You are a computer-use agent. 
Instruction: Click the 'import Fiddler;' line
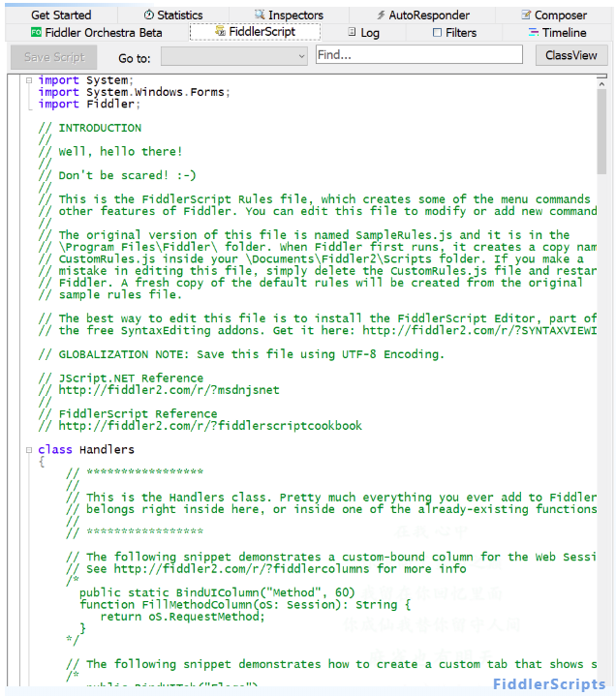(x=89, y=104)
